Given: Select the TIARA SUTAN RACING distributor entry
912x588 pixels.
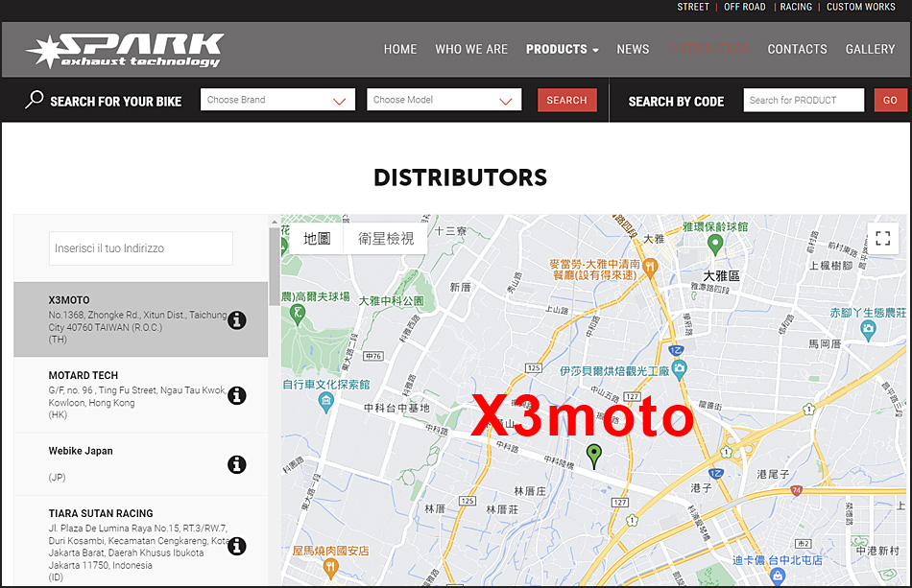Looking at the screenshot, I should [x=141, y=542].
